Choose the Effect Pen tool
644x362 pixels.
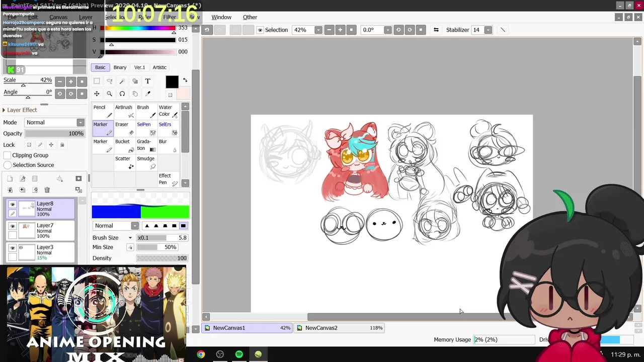tap(168, 179)
